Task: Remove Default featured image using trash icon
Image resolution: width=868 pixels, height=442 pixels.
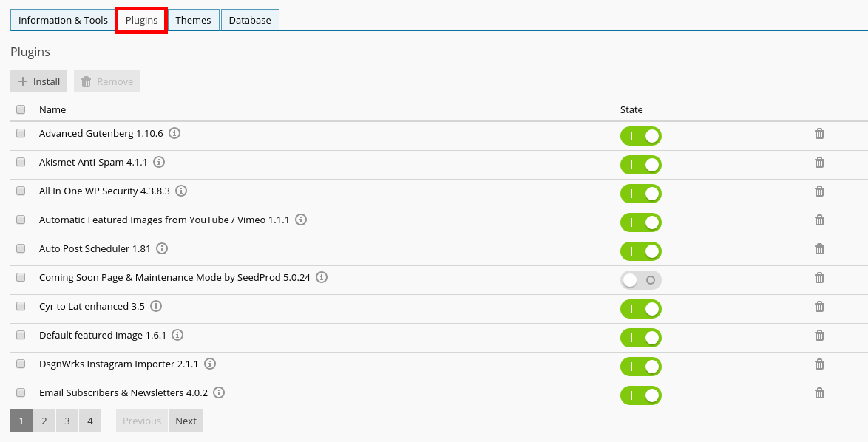Action: 819,336
